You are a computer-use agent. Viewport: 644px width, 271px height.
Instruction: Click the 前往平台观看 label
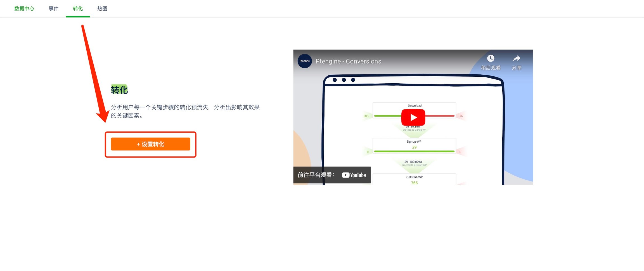pos(316,175)
